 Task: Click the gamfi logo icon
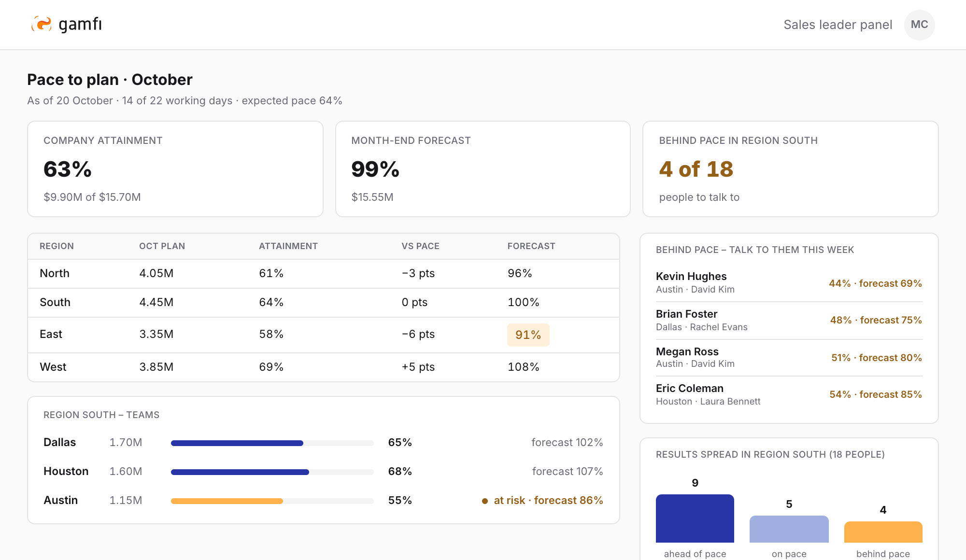pyautogui.click(x=42, y=24)
